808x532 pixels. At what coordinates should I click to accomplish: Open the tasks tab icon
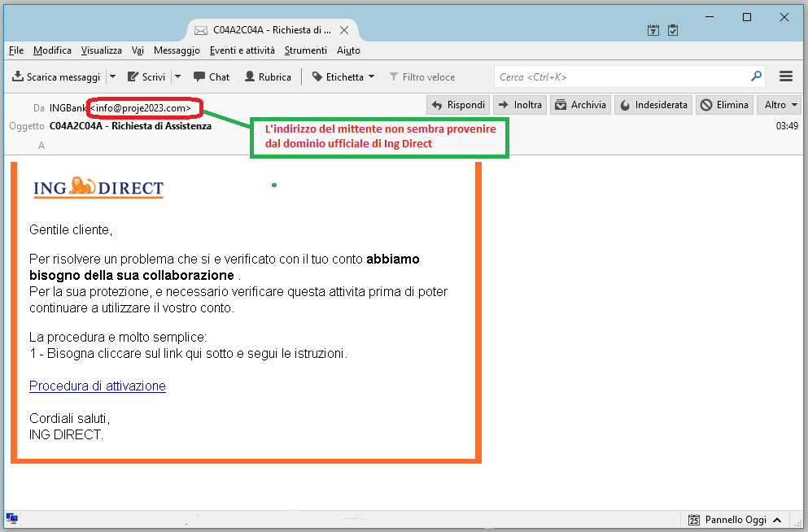click(x=673, y=30)
